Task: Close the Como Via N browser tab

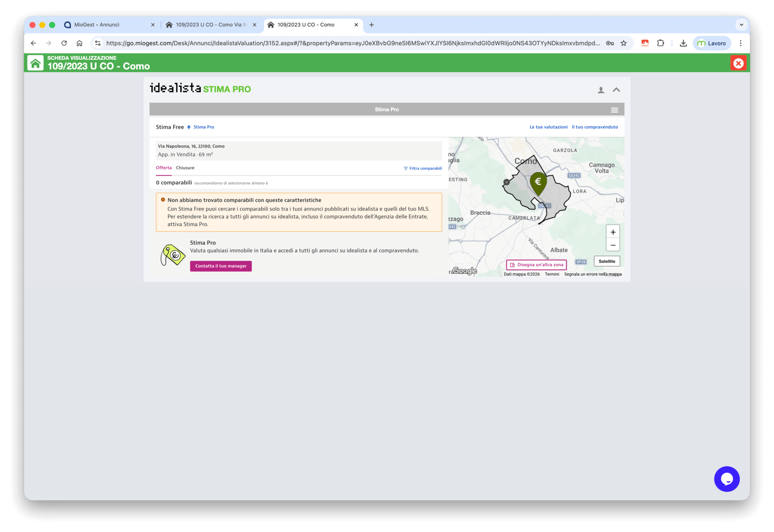Action: click(255, 25)
